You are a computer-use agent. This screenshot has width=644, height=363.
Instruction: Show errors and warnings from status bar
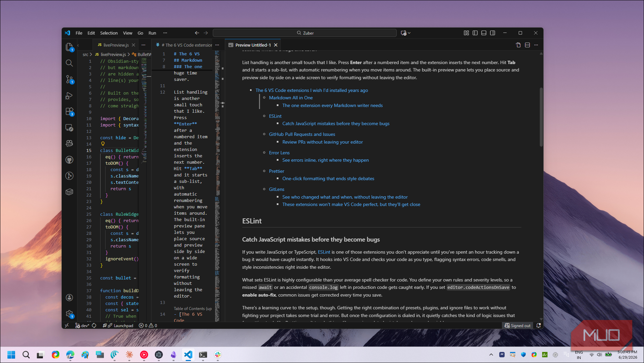click(148, 325)
